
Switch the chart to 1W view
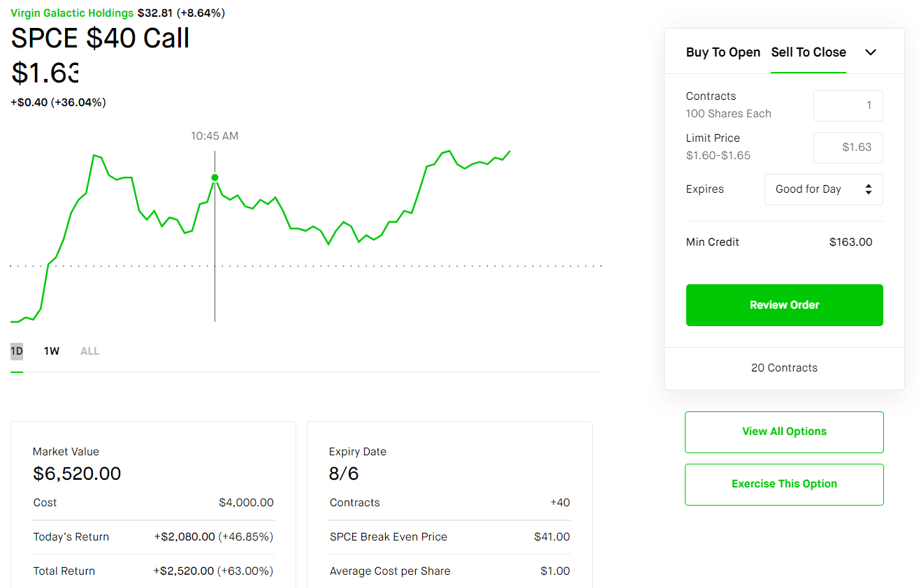click(51, 351)
